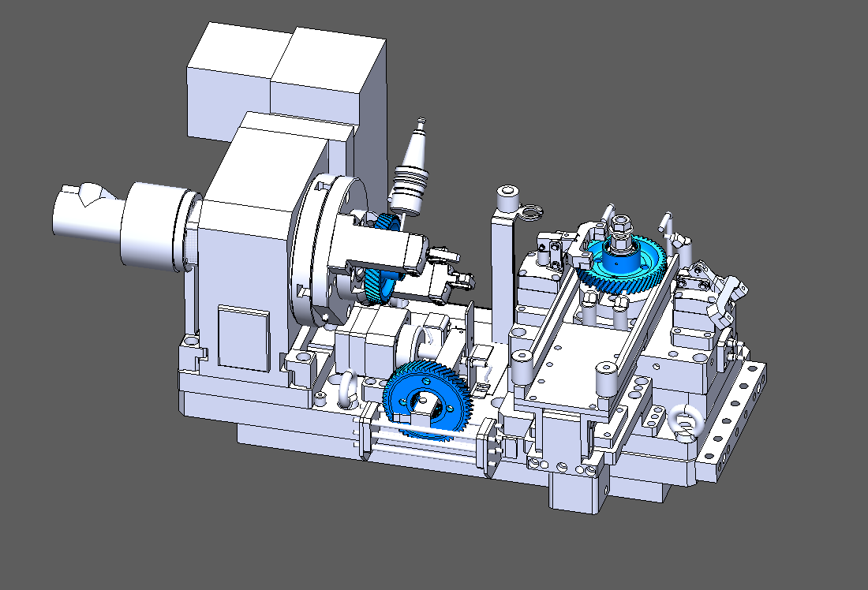Select the perforated side rail at the right edge
Screen dimensions: 868x590
click(x=731, y=421)
